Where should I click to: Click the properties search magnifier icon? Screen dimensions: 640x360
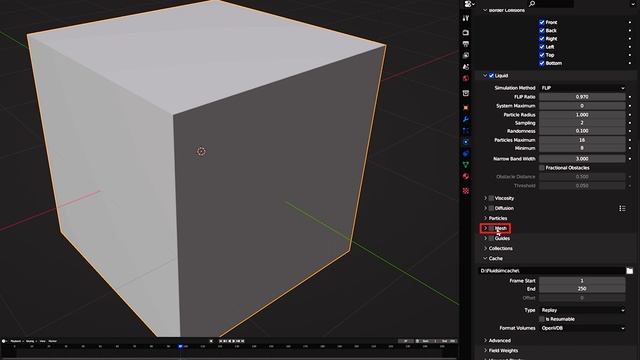[531, 4]
